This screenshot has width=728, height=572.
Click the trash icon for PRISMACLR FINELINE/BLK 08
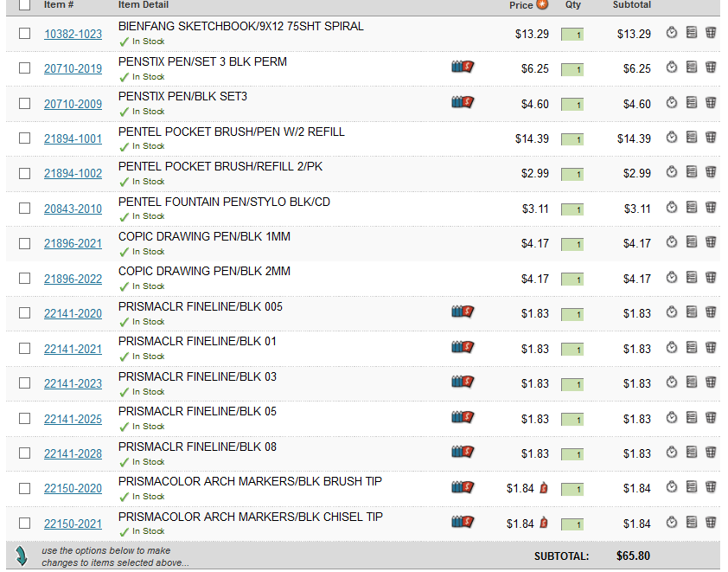point(711,452)
